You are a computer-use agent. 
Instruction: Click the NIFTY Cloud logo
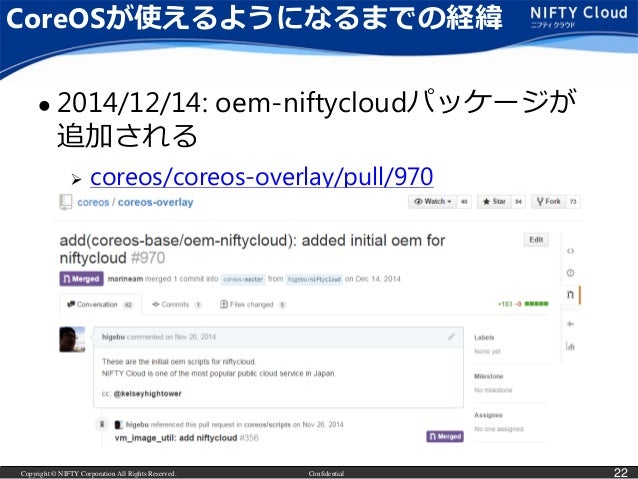point(579,16)
